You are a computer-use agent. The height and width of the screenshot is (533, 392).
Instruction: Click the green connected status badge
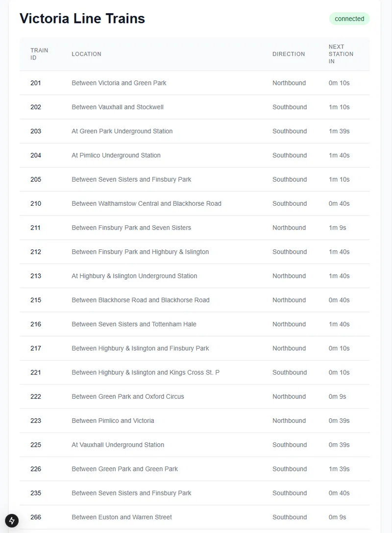tap(349, 19)
